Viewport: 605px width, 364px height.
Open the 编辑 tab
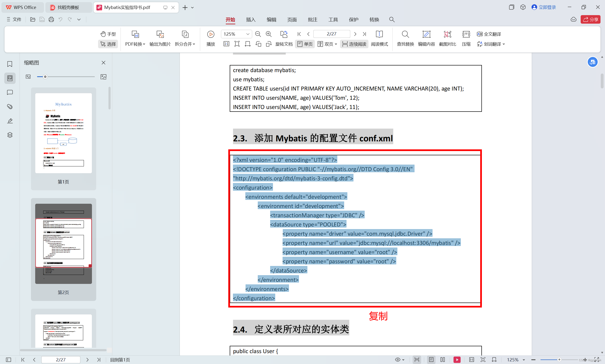pyautogui.click(x=272, y=19)
